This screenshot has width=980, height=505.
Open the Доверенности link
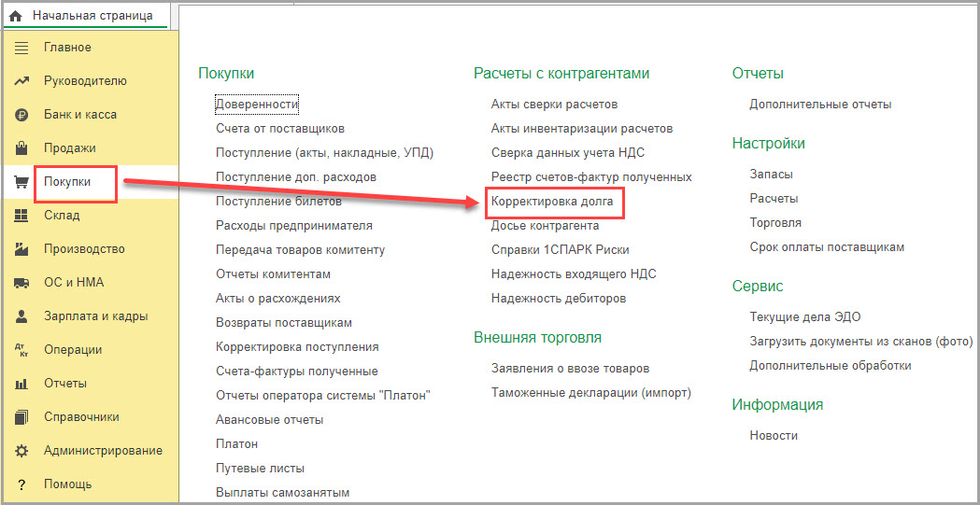(x=256, y=105)
